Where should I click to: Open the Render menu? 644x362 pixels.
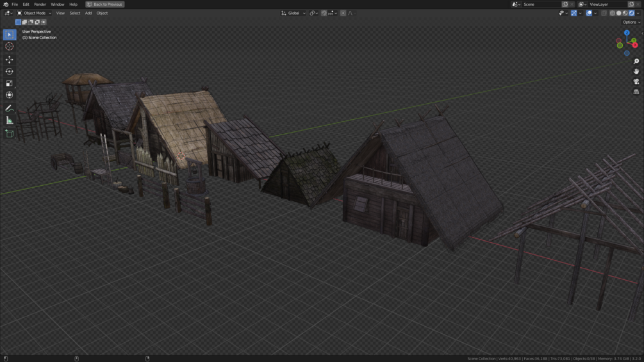pyautogui.click(x=40, y=4)
